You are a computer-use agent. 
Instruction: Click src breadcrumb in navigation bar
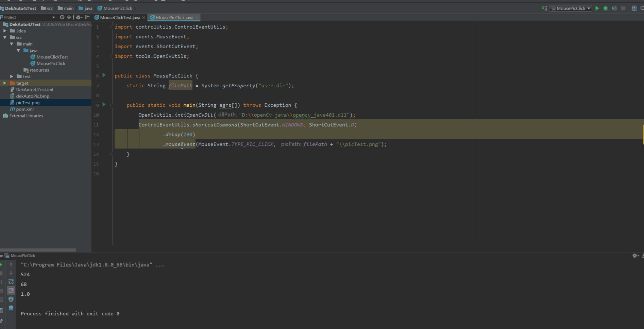pyautogui.click(x=47, y=8)
